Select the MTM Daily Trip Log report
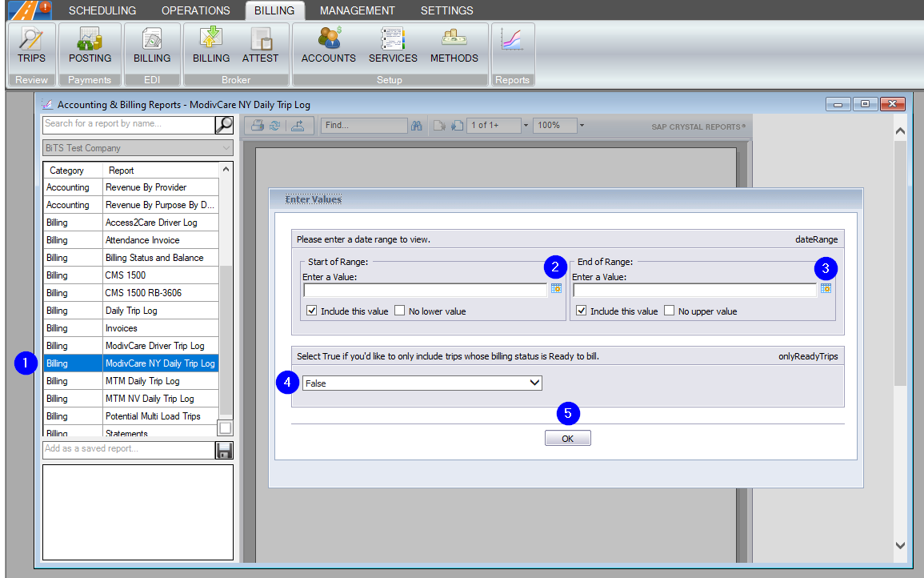This screenshot has height=578, width=924. [x=142, y=381]
